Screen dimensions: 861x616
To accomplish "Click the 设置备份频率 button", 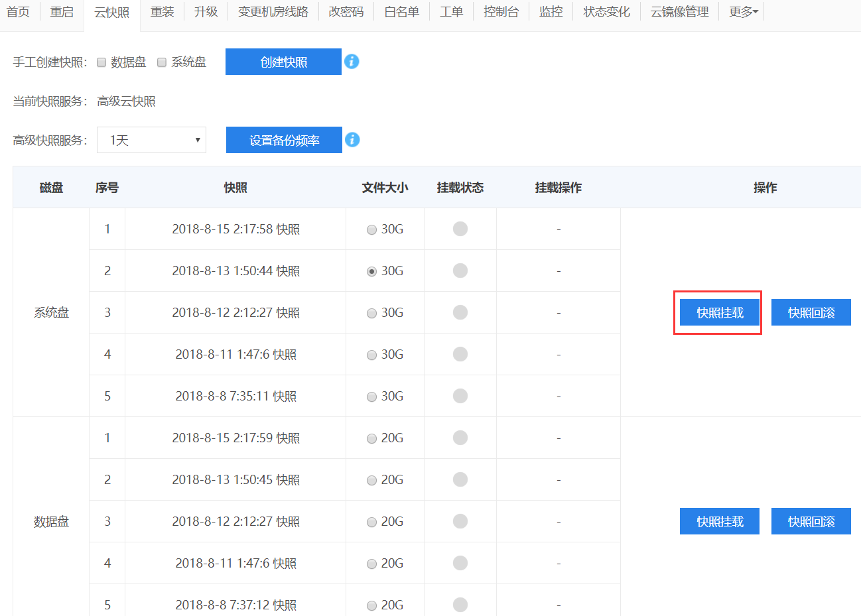I will tap(284, 140).
